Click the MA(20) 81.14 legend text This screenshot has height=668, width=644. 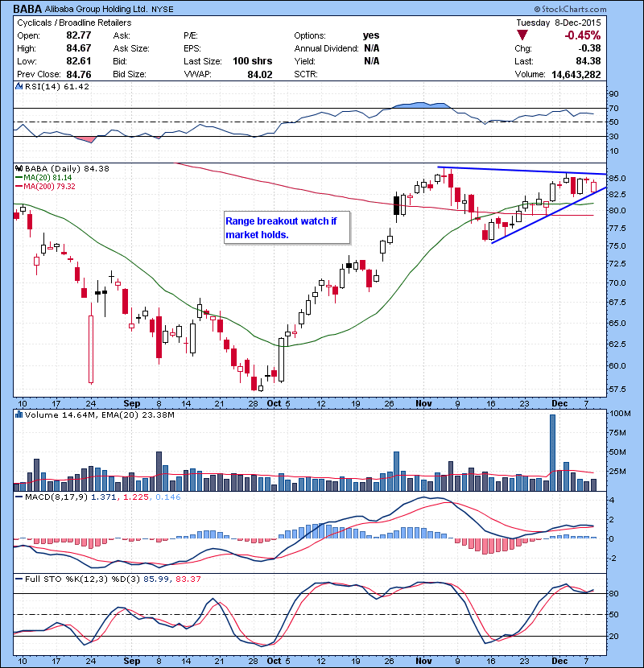[47, 178]
